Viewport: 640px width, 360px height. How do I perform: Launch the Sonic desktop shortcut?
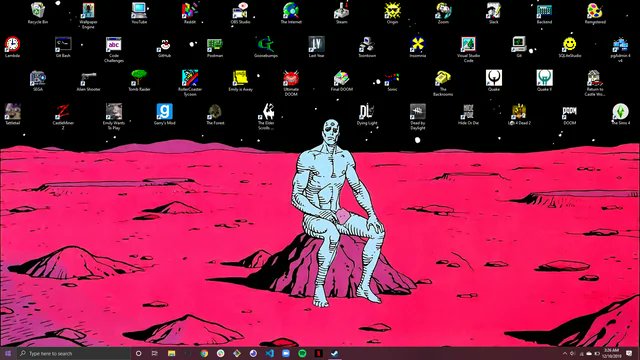[392, 80]
